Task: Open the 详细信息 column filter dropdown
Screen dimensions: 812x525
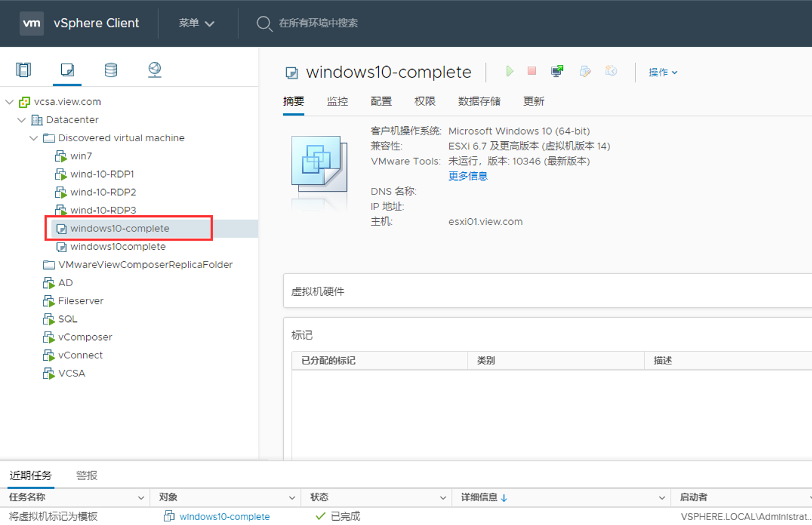Action: (662, 498)
